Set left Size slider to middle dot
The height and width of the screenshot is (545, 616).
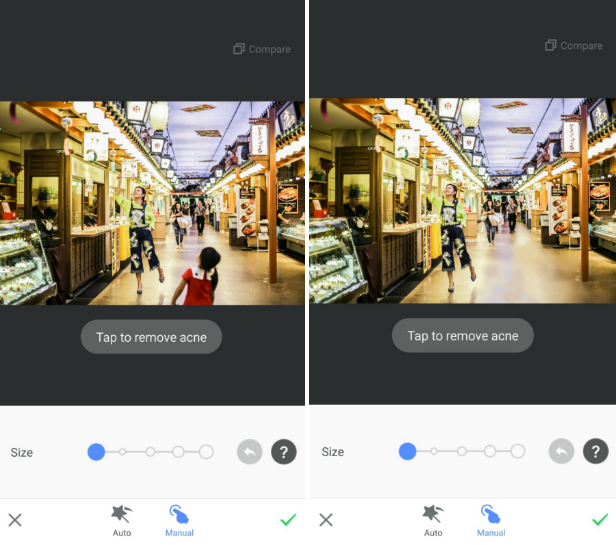pyautogui.click(x=150, y=452)
